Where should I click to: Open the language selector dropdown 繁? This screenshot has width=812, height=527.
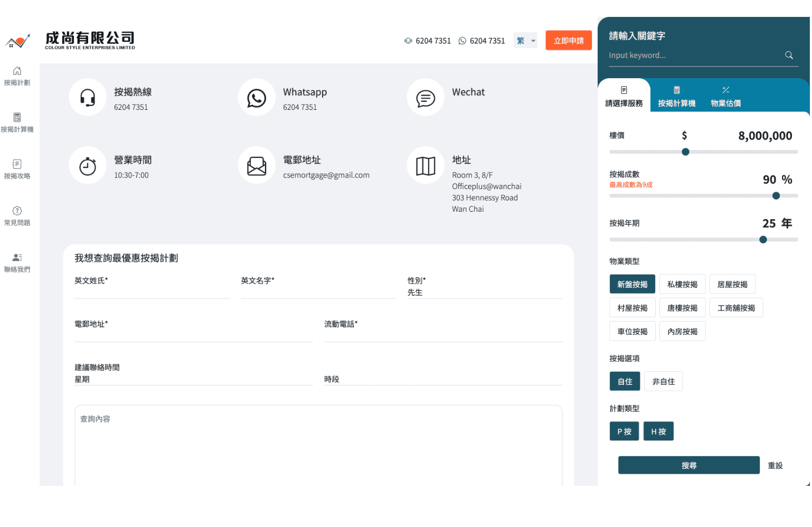pyautogui.click(x=525, y=41)
